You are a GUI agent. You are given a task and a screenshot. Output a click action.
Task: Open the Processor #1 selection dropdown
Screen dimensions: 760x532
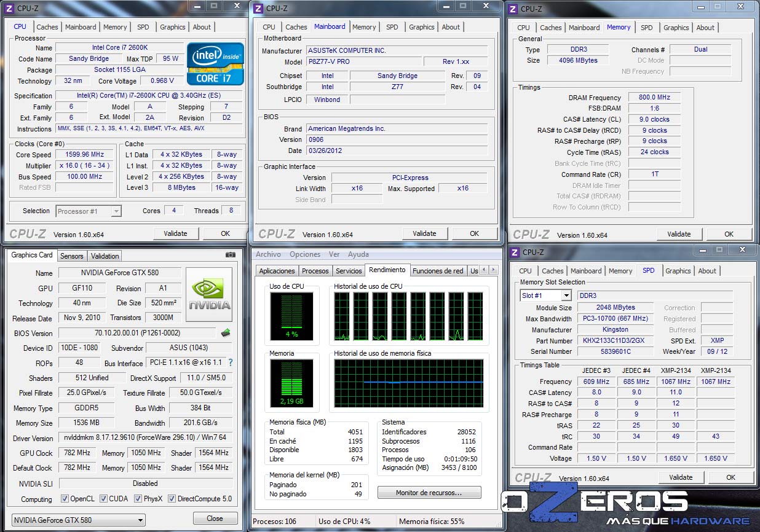[89, 211]
